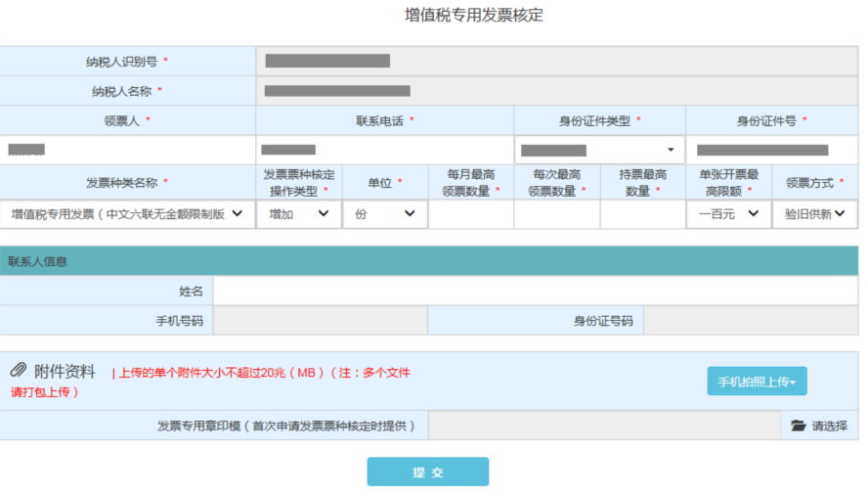Viewport: 868px width, 497px height.
Task: Click the 领票人 name input field
Action: (x=127, y=150)
